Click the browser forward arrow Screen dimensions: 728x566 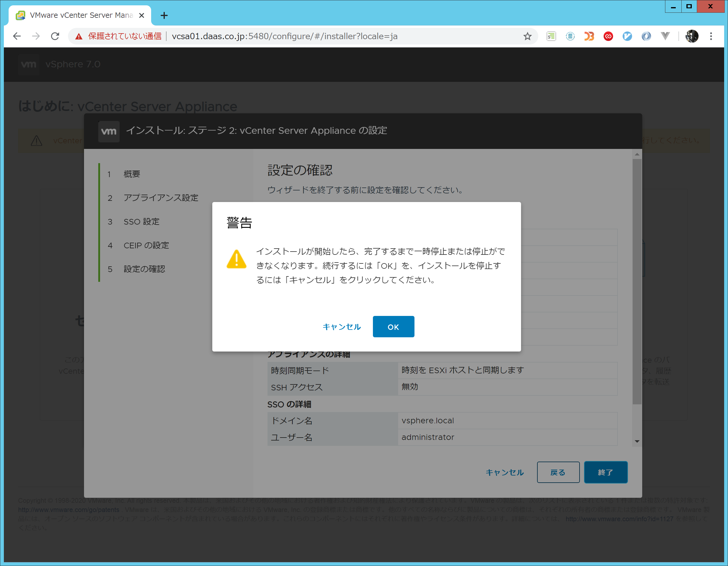[36, 36]
